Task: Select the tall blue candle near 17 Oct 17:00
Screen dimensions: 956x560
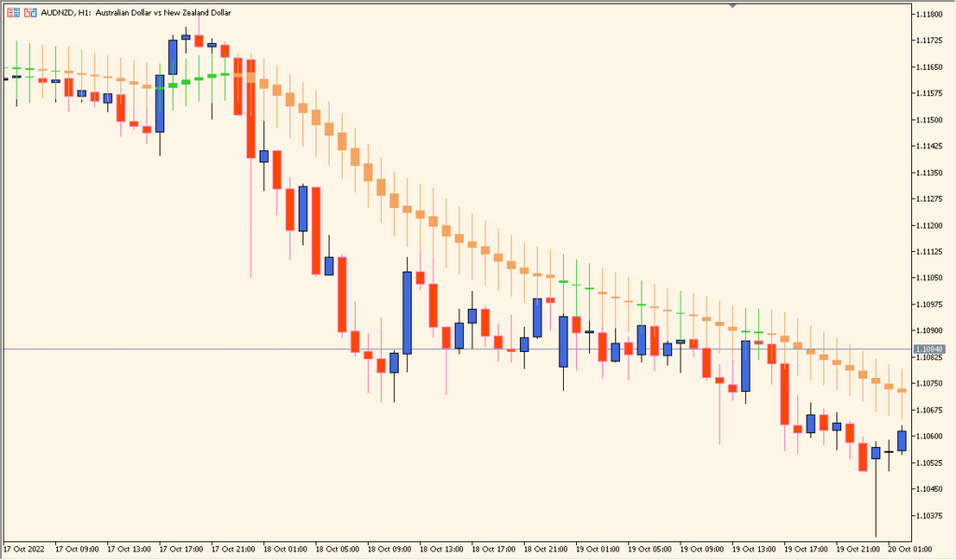Action: (160, 103)
